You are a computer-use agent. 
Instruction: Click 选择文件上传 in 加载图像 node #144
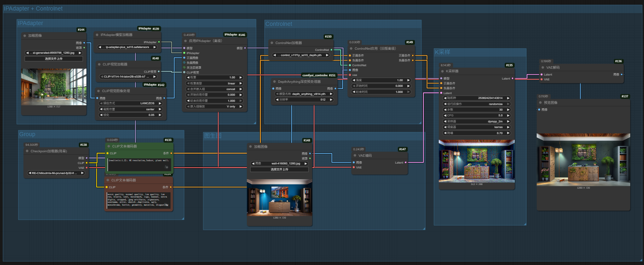(54, 59)
